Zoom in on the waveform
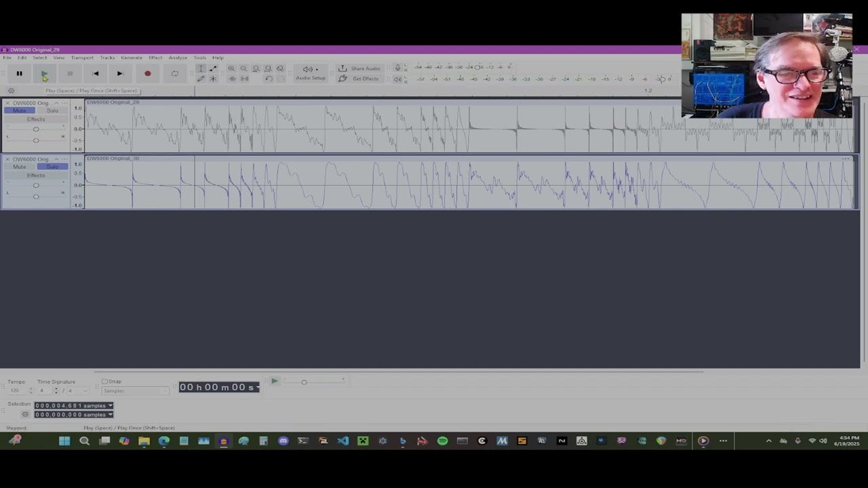This screenshot has width=868, height=488. (231, 68)
